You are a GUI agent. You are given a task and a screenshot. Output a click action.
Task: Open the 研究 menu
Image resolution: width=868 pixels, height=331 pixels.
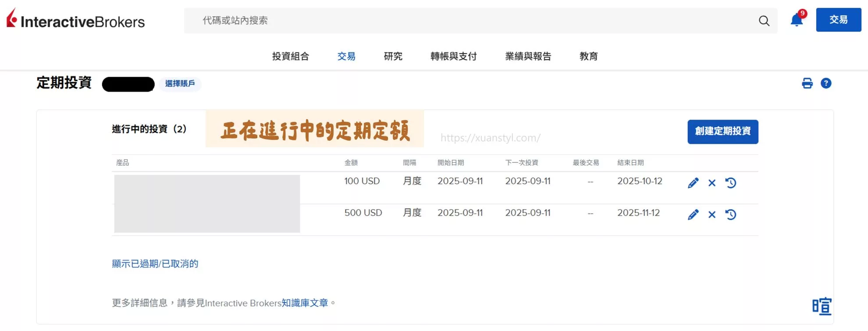[x=393, y=56]
